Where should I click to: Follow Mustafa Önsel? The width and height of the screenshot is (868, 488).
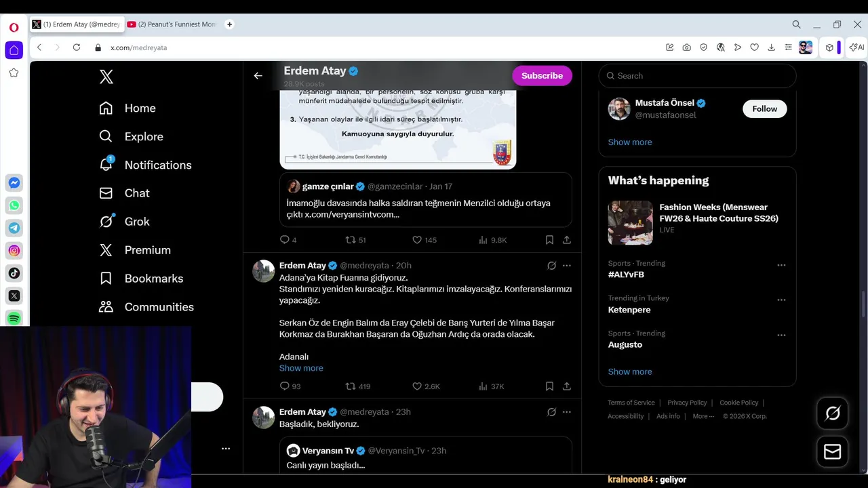click(764, 108)
